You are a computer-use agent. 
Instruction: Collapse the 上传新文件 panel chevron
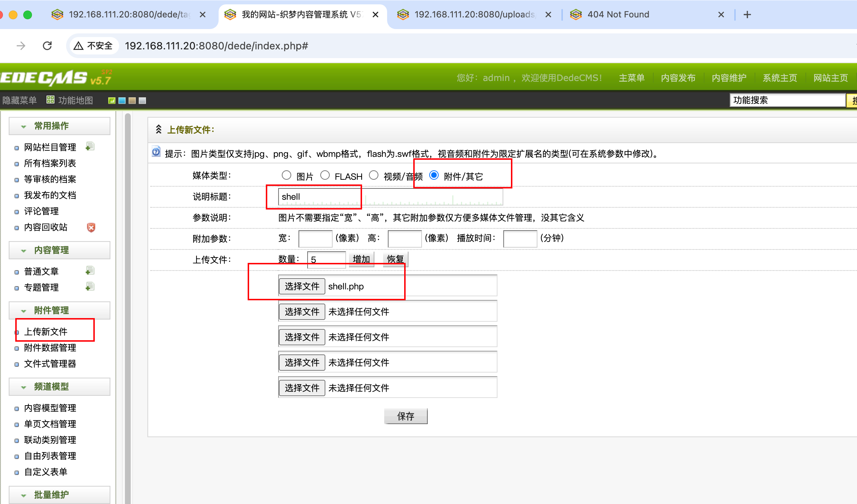tap(159, 129)
